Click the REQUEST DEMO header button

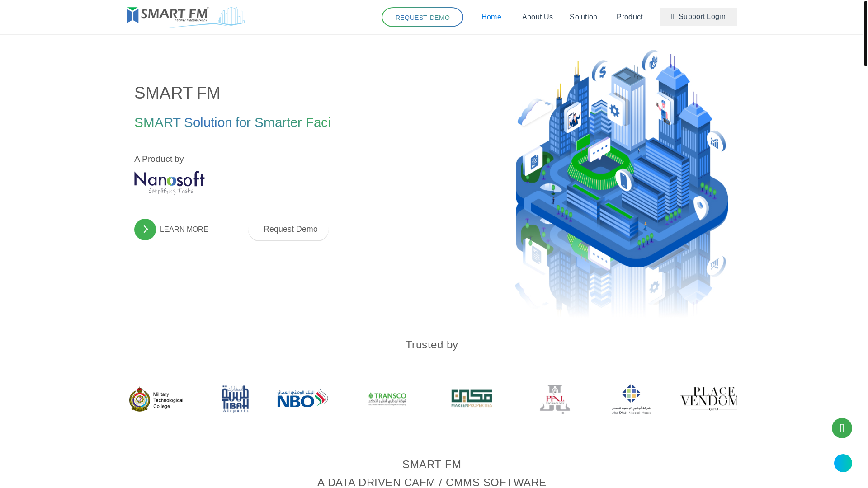pos(422,17)
